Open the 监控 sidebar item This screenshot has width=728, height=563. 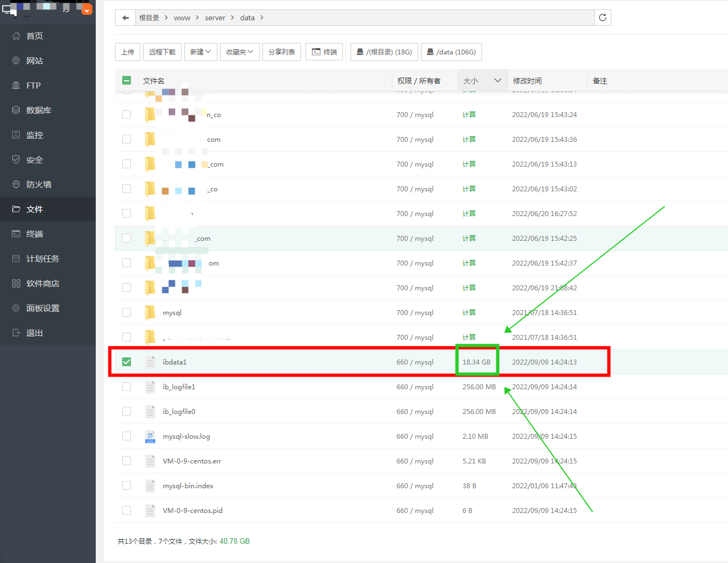pos(48,135)
